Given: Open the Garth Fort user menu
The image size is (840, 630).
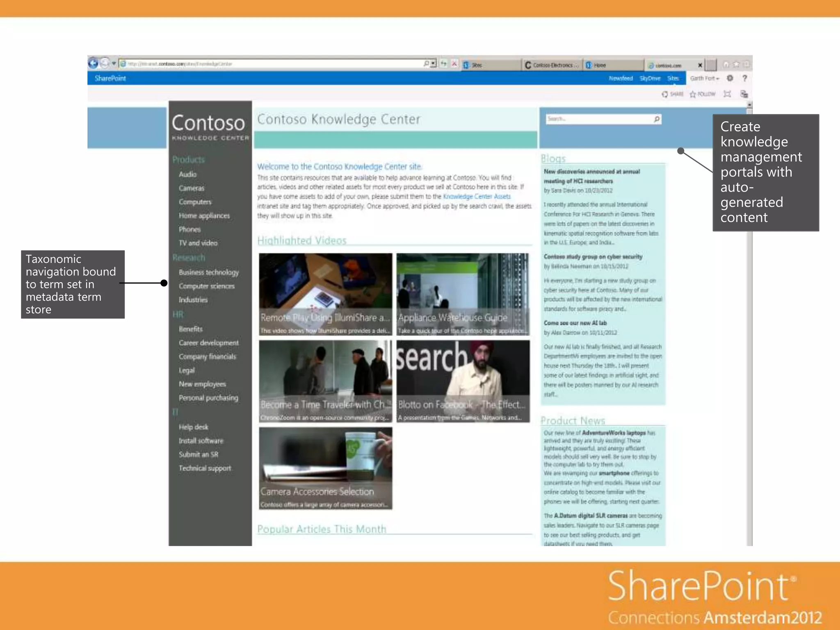Looking at the screenshot, I should click(x=704, y=78).
